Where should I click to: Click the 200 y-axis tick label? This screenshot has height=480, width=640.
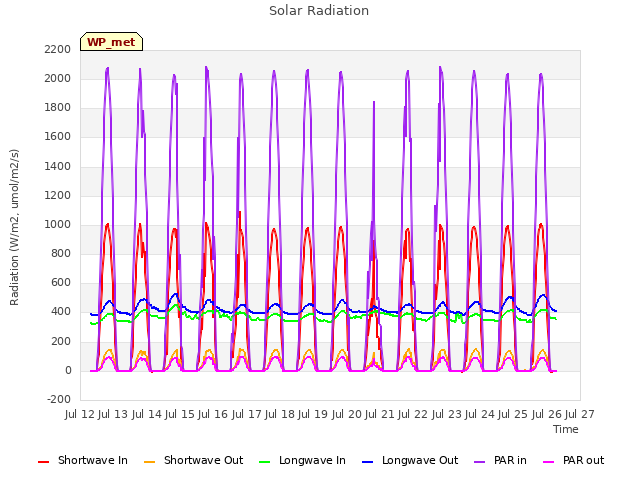tap(61, 342)
